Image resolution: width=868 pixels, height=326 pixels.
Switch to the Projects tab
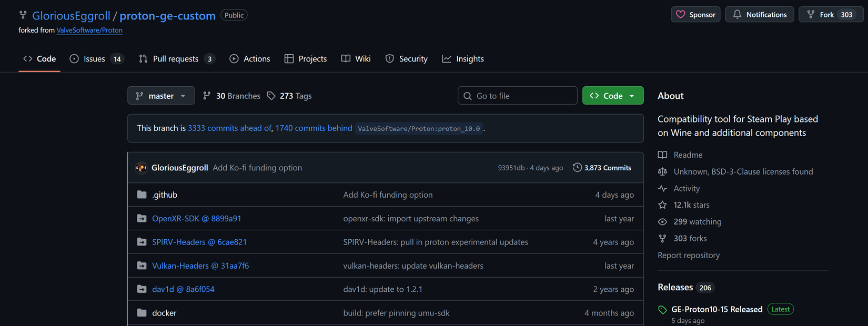point(306,59)
